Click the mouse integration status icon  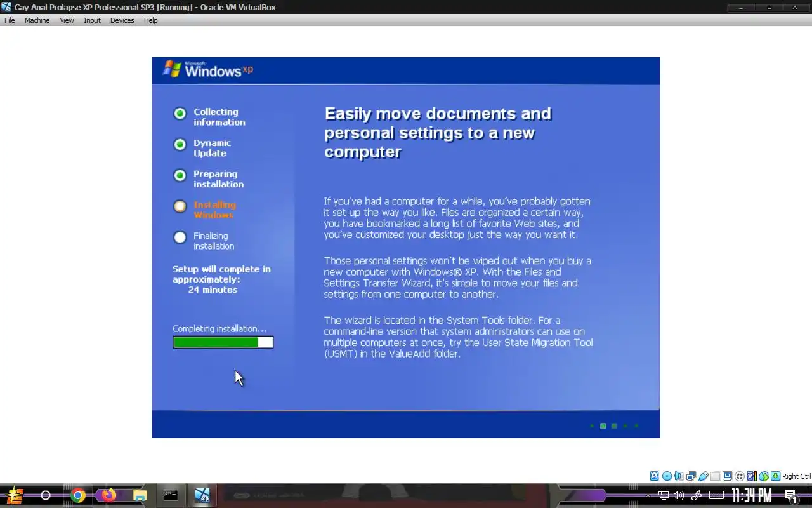(764, 476)
